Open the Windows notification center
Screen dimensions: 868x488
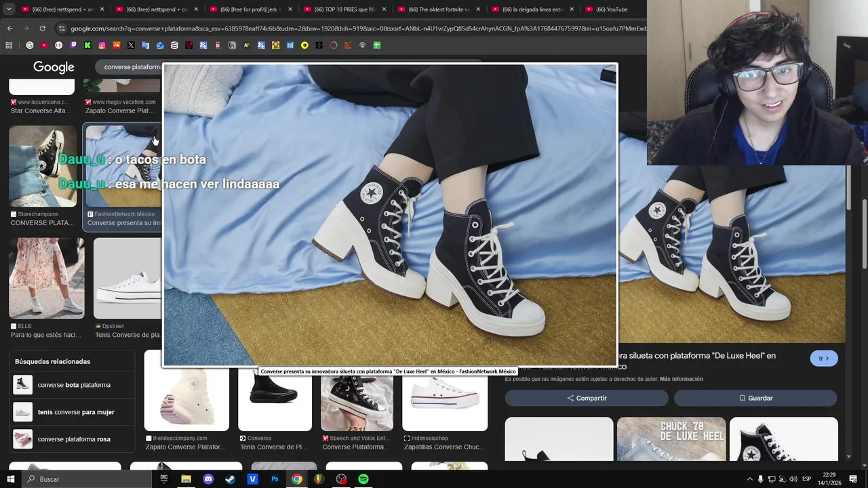pos(853,479)
